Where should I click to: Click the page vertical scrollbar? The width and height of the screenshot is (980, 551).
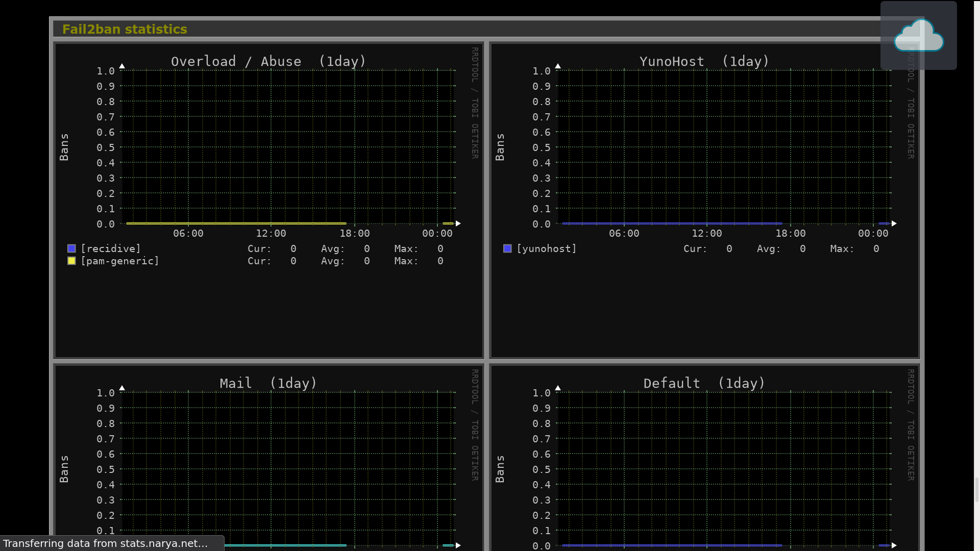pyautogui.click(x=976, y=490)
